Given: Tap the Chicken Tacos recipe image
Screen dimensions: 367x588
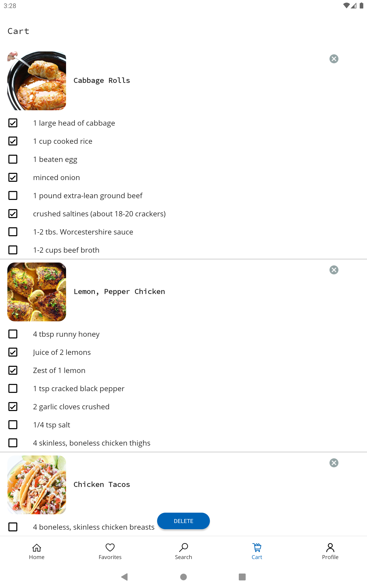Looking at the screenshot, I should tap(37, 484).
